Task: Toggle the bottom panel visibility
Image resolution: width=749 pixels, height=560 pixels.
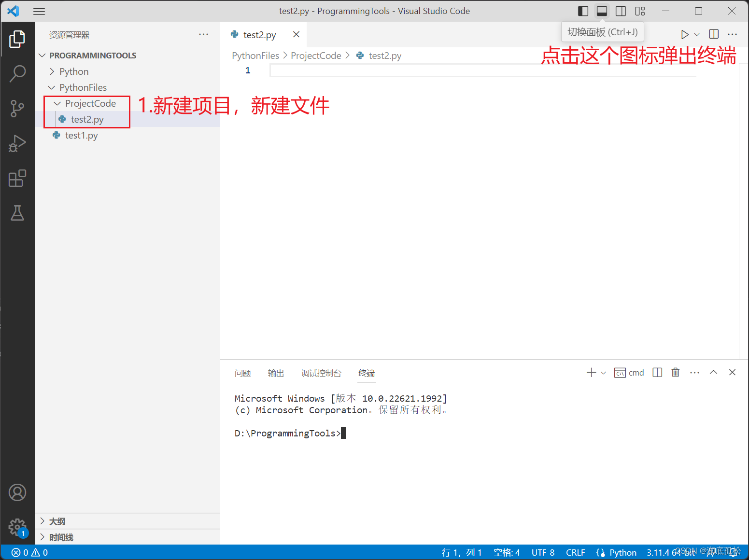Action: click(x=602, y=11)
